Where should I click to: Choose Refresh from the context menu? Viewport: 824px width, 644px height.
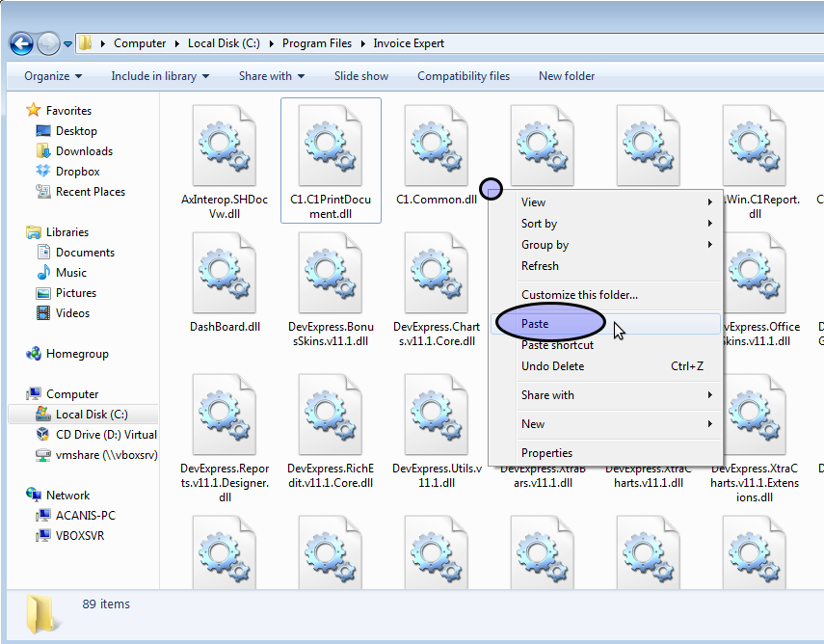pyautogui.click(x=606, y=266)
